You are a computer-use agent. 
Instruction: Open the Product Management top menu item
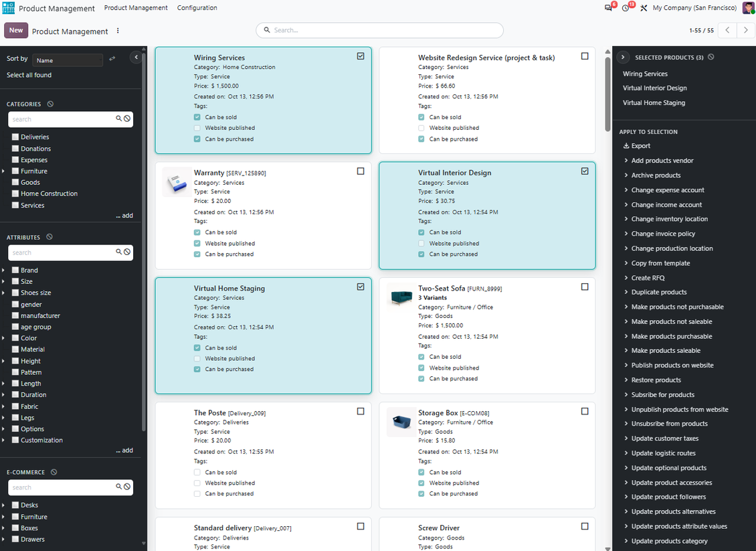(x=136, y=8)
